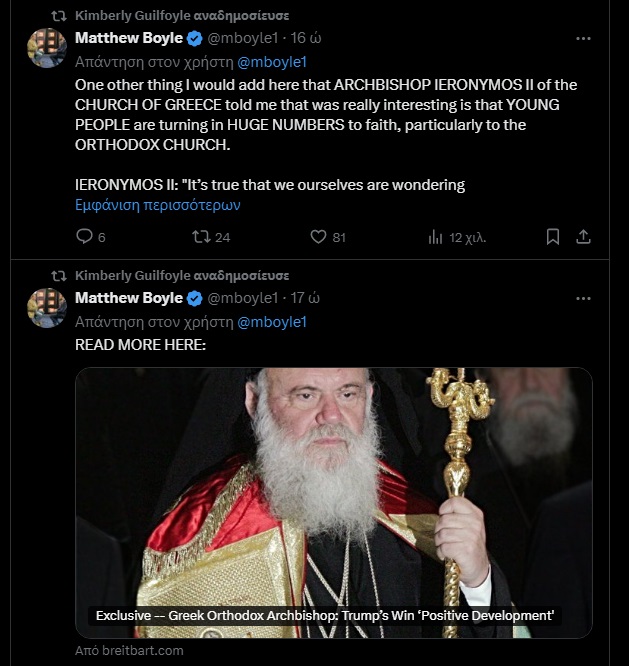Open Matthew Boyle's avatar on first tweet
The image size is (629, 666).
pos(47,48)
